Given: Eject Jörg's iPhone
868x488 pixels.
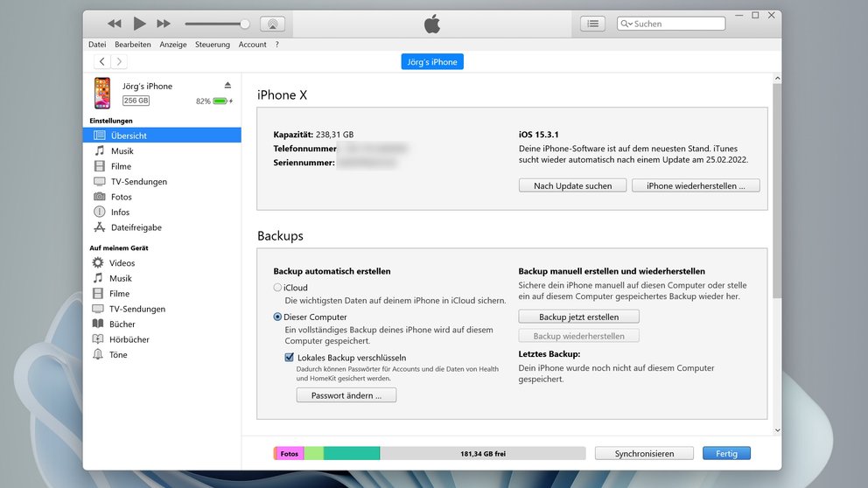Looking at the screenshot, I should pyautogui.click(x=227, y=85).
